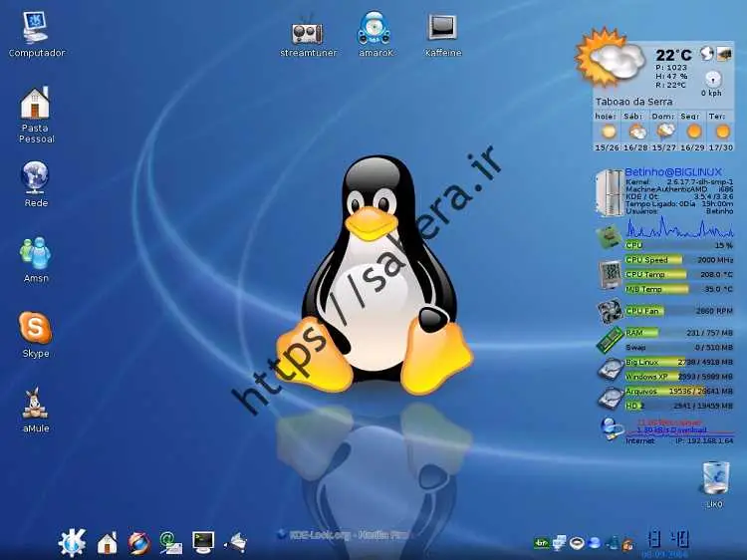Open the KDE main menu
The width and height of the screenshot is (747, 560).
click(72, 542)
